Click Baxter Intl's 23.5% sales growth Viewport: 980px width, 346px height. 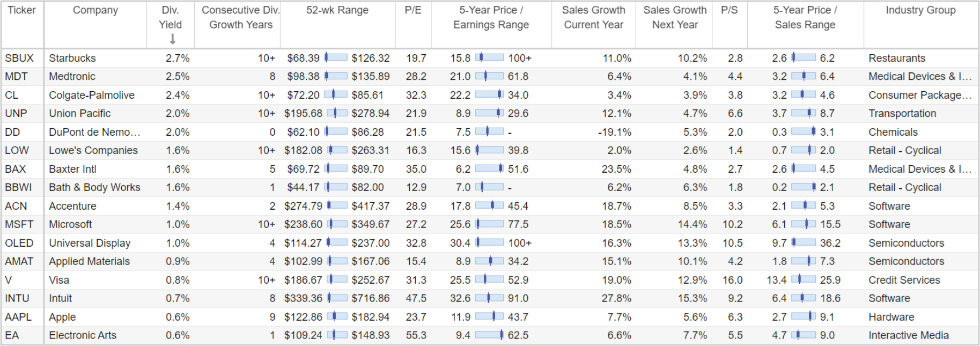coord(616,169)
